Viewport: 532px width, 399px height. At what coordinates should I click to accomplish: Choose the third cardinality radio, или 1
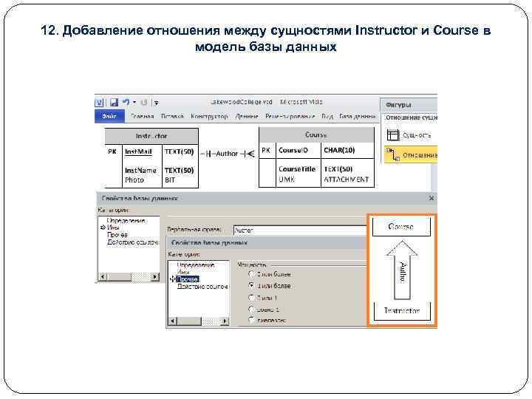coord(251,298)
